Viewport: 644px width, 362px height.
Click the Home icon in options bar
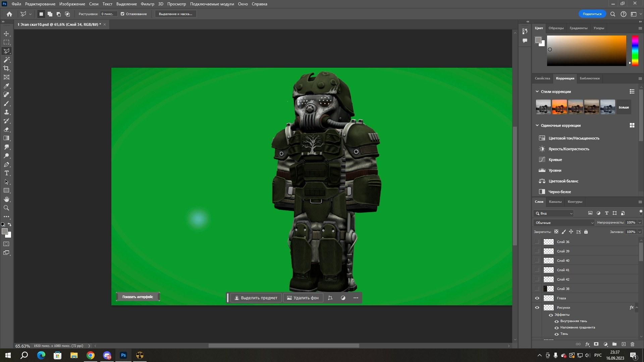9,14
